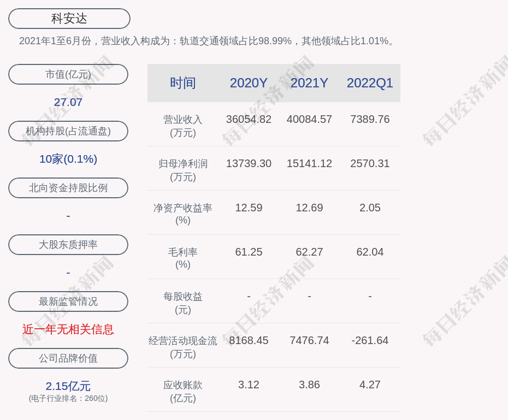
Task: Click market value figure 27.07
Action: pos(68,102)
